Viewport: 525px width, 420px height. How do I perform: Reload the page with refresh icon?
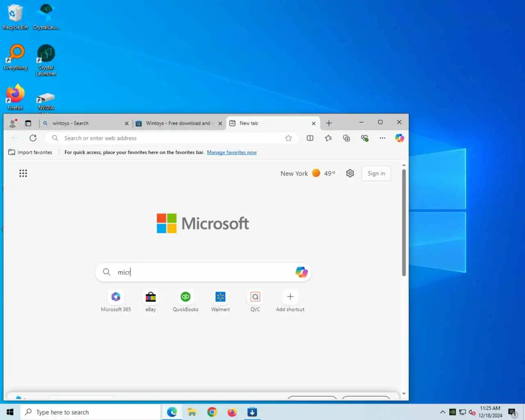pos(33,138)
